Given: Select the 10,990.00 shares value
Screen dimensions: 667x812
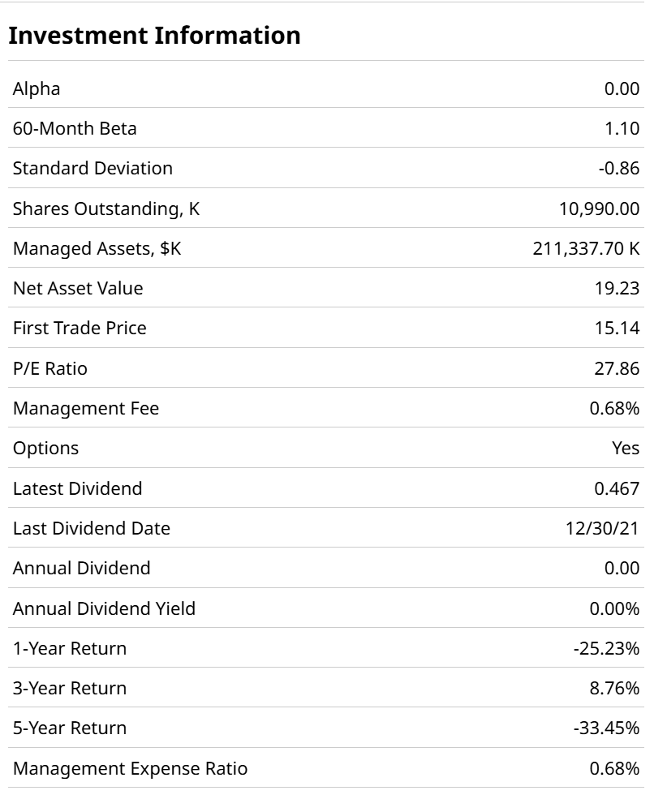Looking at the screenshot, I should pos(599,208).
